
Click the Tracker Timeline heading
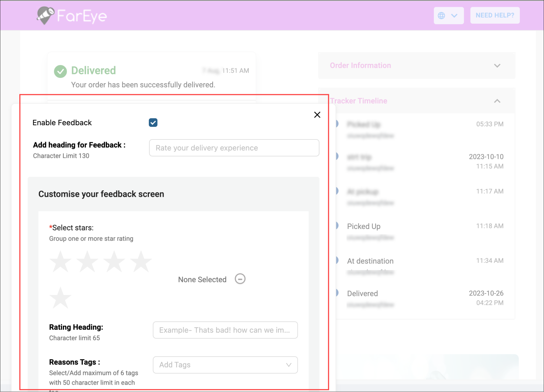pos(358,101)
